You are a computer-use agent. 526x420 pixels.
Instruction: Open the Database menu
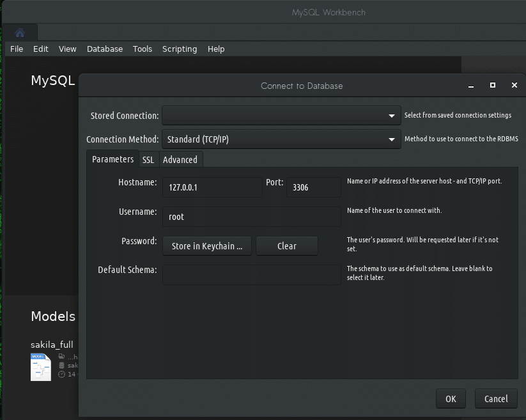click(x=104, y=49)
